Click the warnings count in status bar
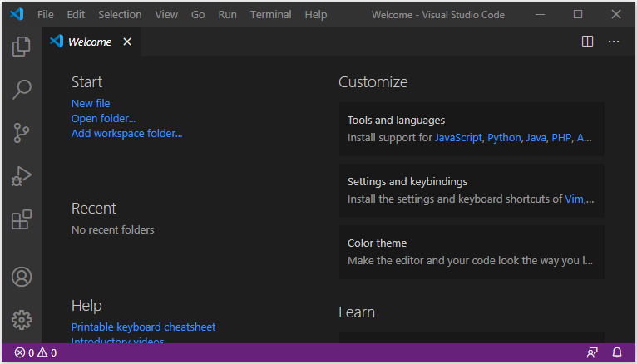The image size is (637, 364). 47,352
